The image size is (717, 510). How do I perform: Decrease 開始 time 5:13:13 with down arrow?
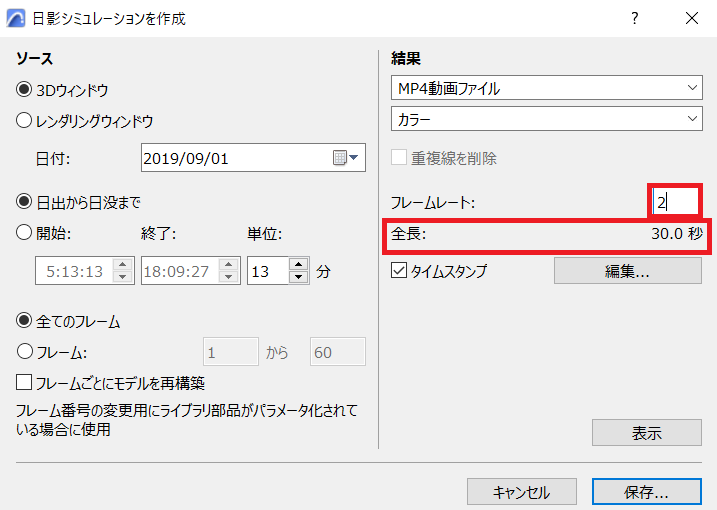tap(123, 277)
